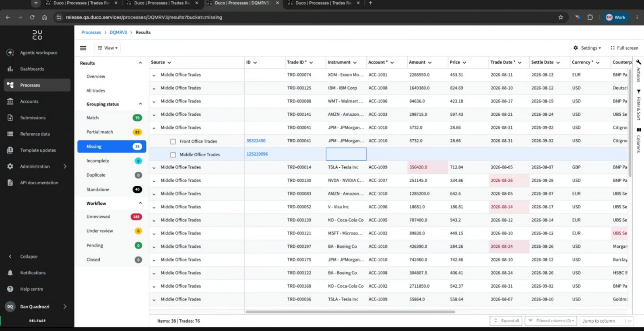The height and width of the screenshot is (331, 644).
Task: Open the Submissions sidebar icon
Action: tap(10, 118)
